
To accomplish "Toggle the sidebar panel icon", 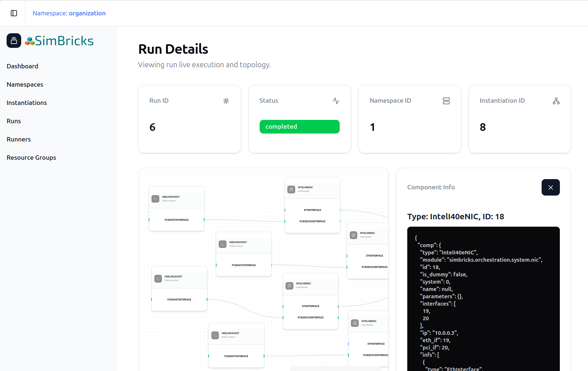I will tap(14, 13).
